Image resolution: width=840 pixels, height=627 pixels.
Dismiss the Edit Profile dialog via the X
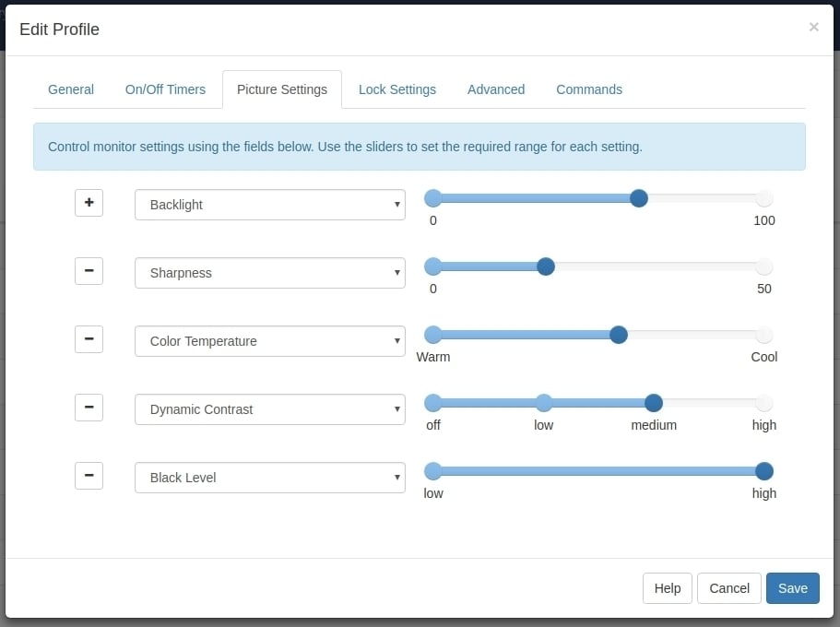point(814,27)
